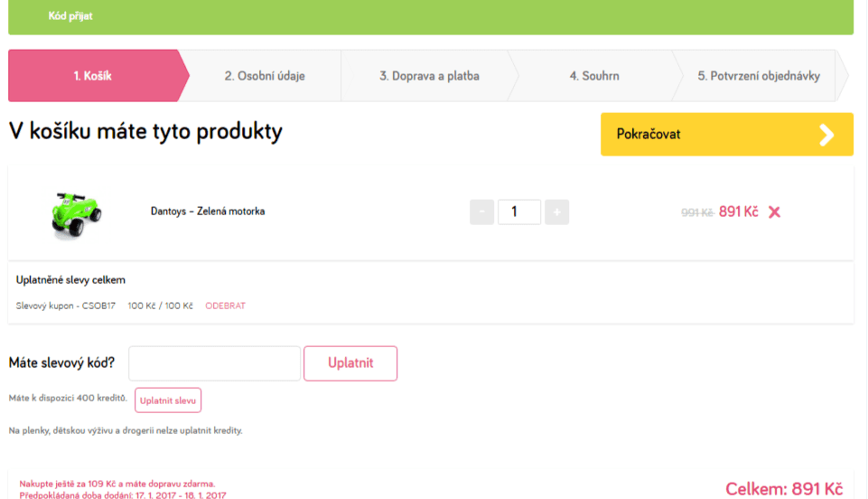
Task: Click the green Kód přijat notification banner
Action: click(431, 16)
